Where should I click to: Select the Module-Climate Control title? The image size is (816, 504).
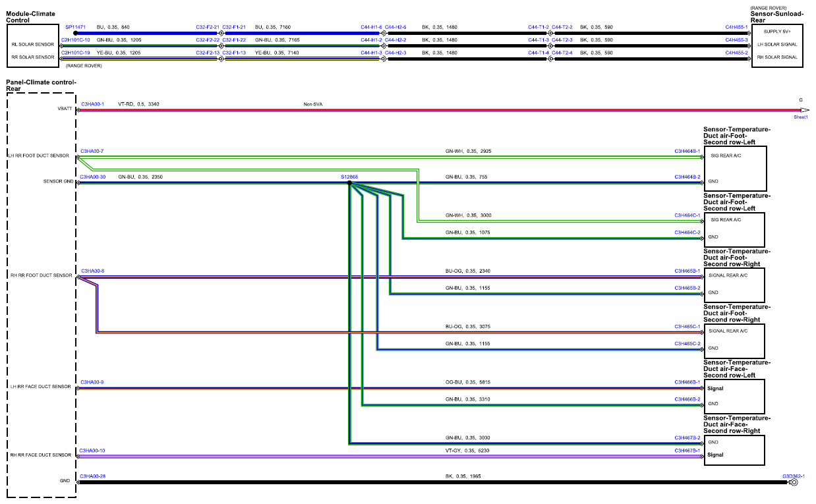click(30, 16)
